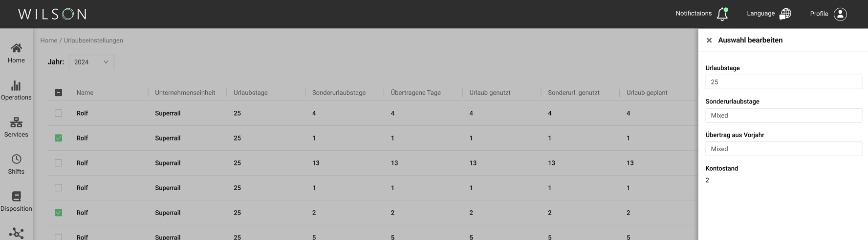Click the Urlaubstage input field

[783, 82]
